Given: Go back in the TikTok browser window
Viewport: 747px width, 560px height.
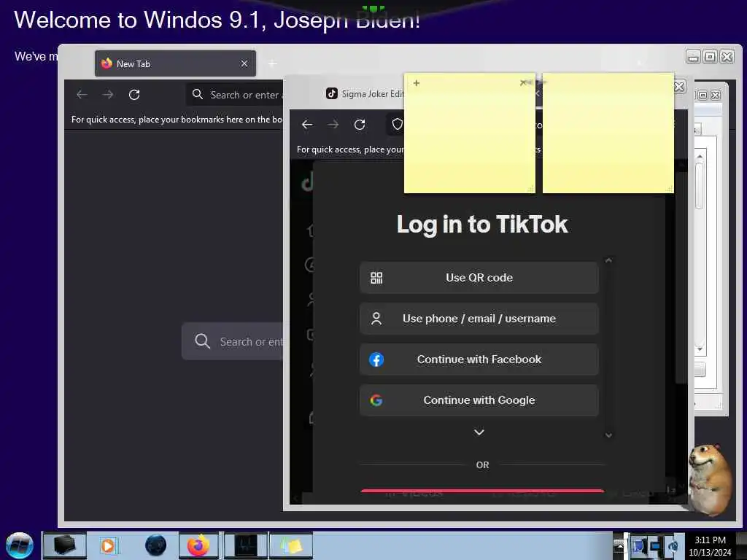Looking at the screenshot, I should (x=307, y=125).
